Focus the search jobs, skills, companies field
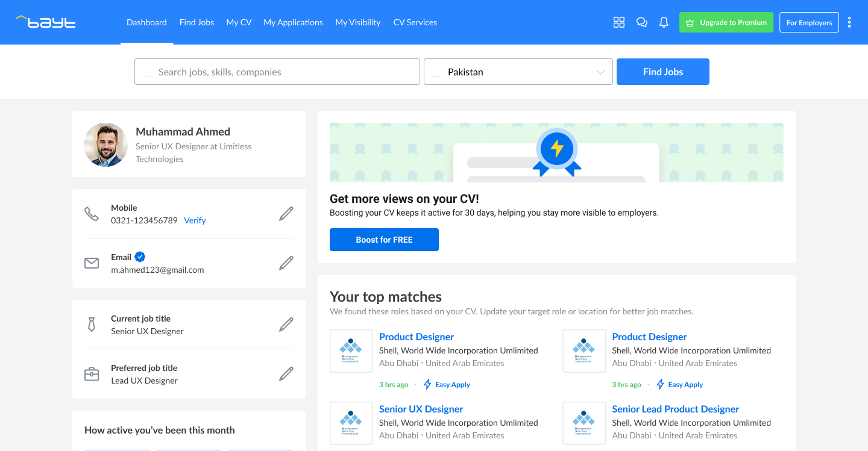The height and width of the screenshot is (451, 868). click(277, 72)
